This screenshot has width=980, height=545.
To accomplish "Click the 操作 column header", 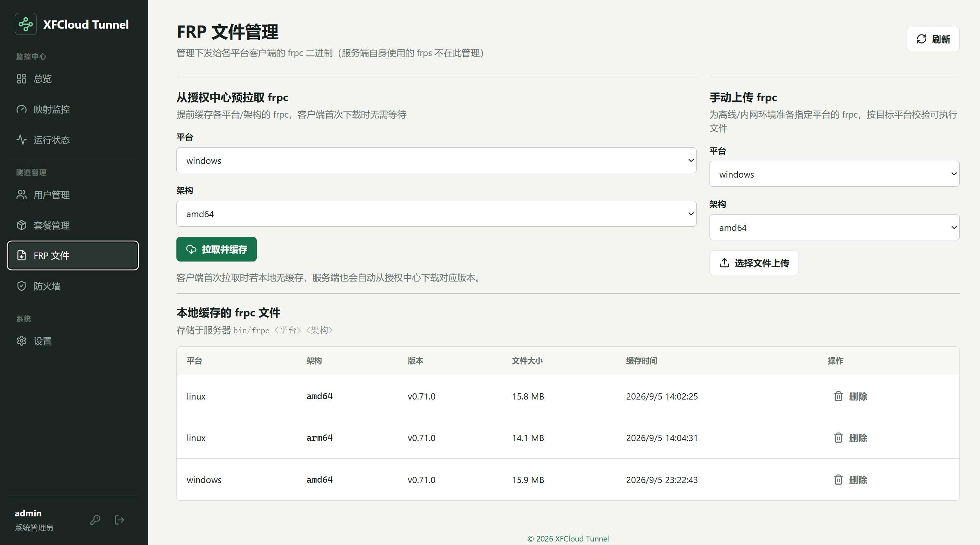I will coord(835,361).
